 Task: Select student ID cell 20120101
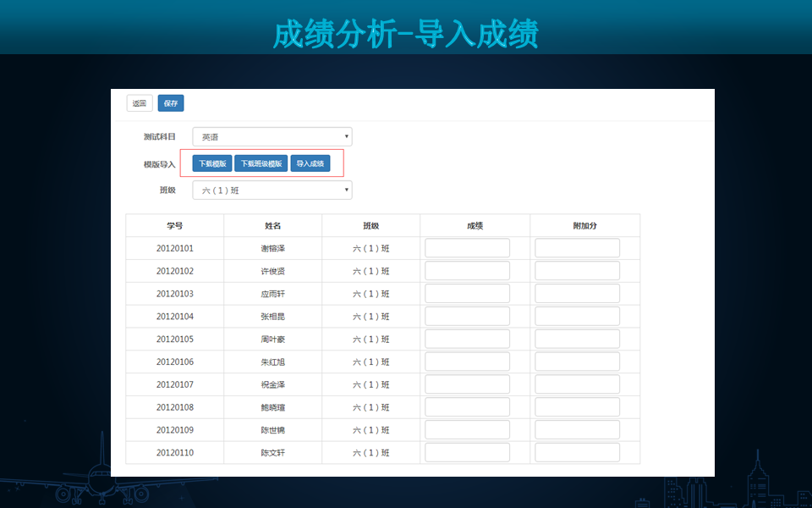[174, 248]
